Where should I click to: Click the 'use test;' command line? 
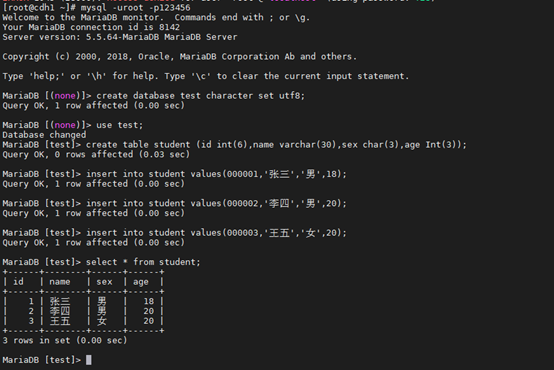[x=120, y=125]
